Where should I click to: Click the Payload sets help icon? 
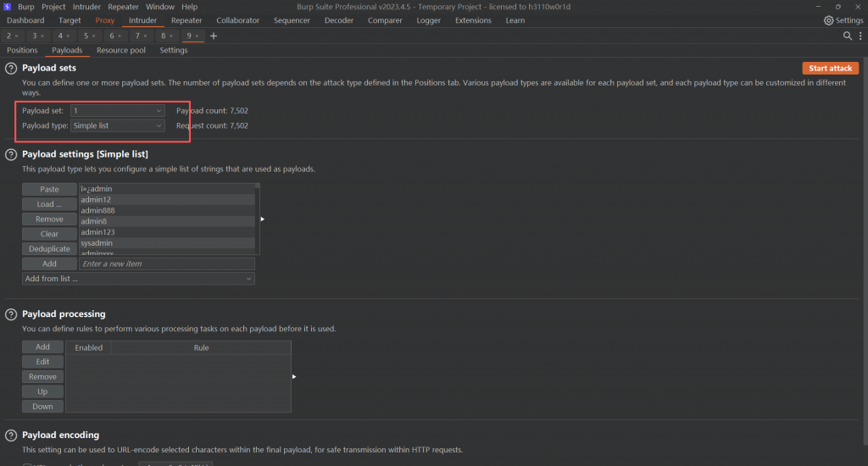pos(11,68)
